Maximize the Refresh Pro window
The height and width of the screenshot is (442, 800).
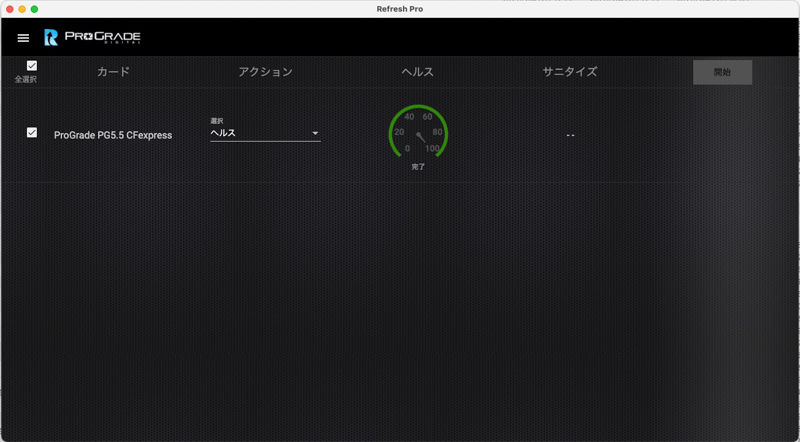click(34, 9)
